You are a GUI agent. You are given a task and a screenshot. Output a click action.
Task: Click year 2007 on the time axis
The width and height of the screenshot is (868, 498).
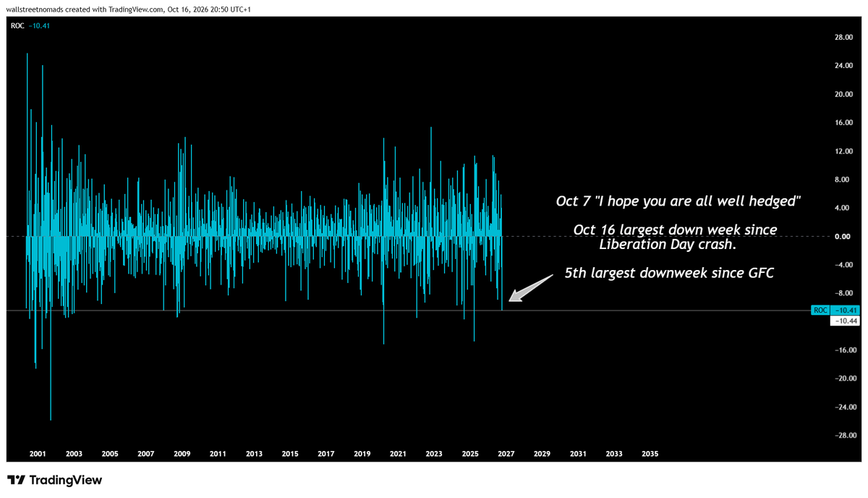tap(146, 454)
